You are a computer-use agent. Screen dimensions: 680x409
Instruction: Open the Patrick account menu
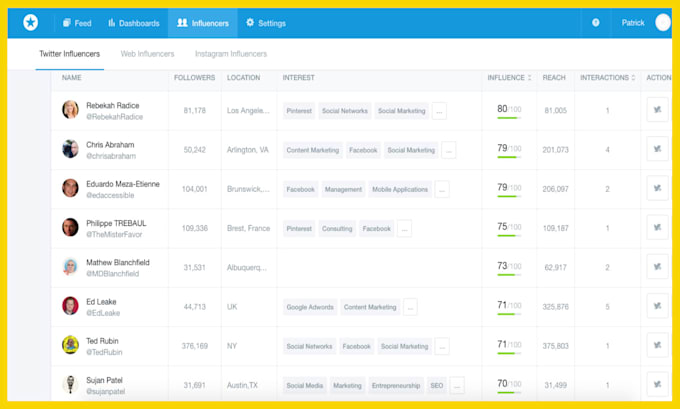pyautogui.click(x=633, y=23)
